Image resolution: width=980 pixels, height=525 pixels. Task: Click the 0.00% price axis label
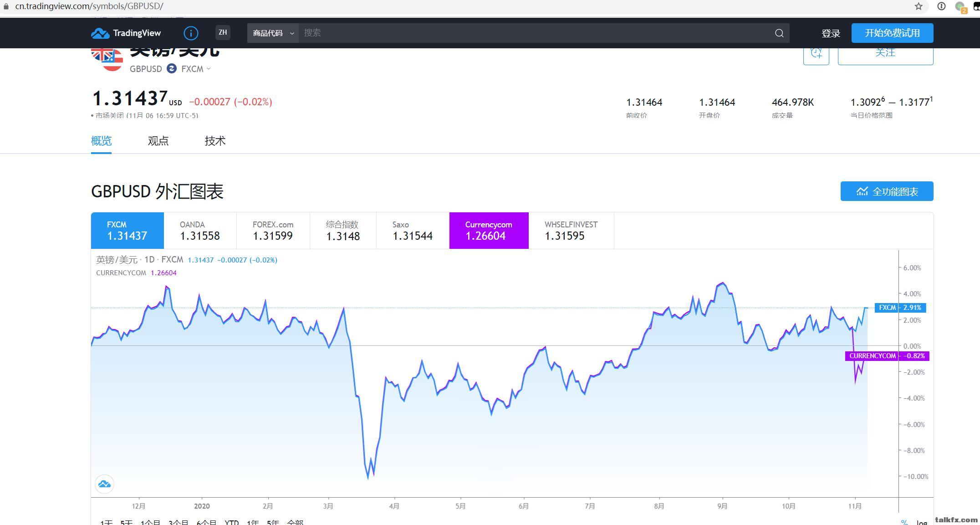point(912,346)
